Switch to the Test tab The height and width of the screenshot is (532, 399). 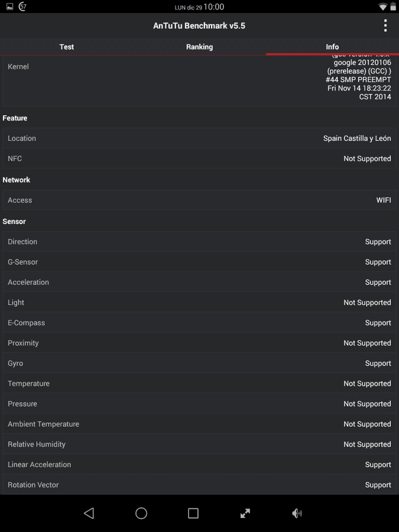(66, 47)
